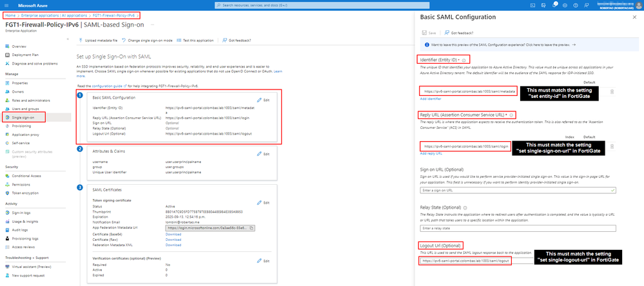The width and height of the screenshot is (644, 286).
Task: Delete the Reply URL entry
Action: [612, 146]
